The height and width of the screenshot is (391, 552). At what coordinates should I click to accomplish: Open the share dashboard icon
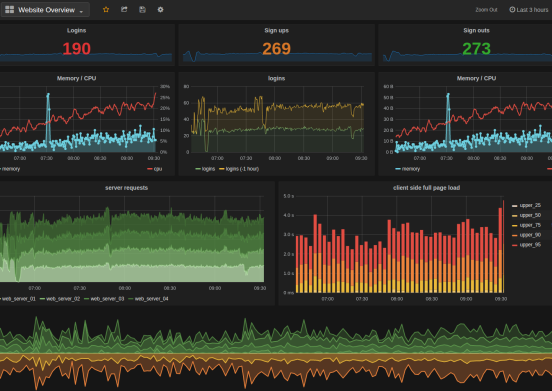pyautogui.click(x=124, y=10)
